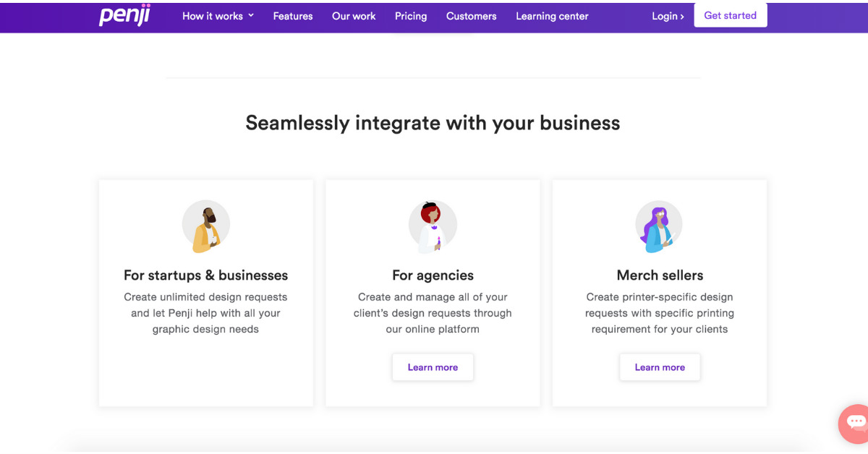This screenshot has width=868, height=454.
Task: Open the Learning center link
Action: click(x=552, y=16)
